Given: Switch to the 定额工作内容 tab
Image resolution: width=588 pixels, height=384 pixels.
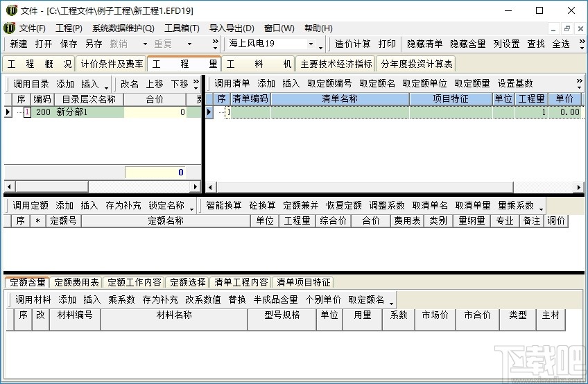Looking at the screenshot, I should click(x=135, y=282).
